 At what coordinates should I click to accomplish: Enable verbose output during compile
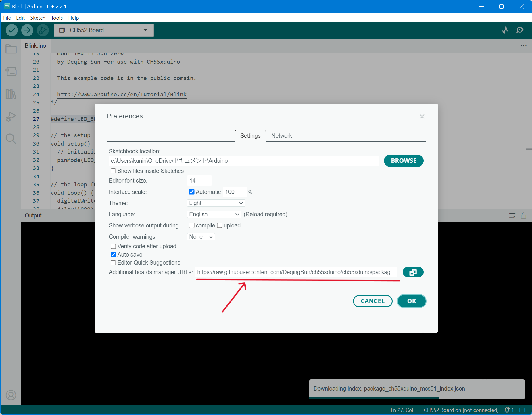[x=191, y=225]
